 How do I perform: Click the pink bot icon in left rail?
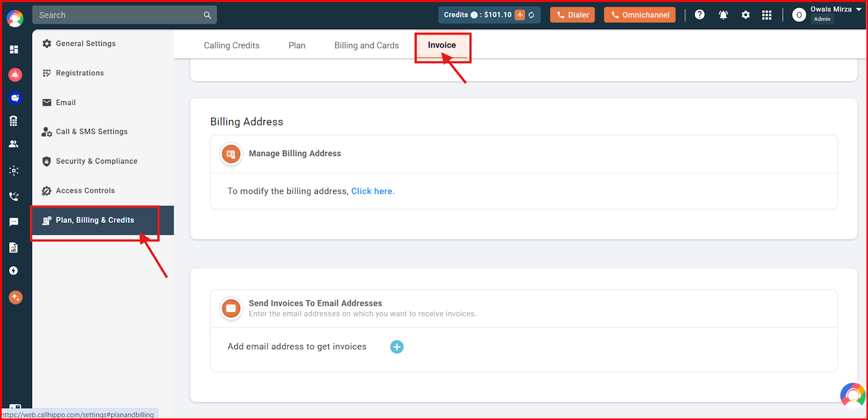pyautogui.click(x=15, y=75)
